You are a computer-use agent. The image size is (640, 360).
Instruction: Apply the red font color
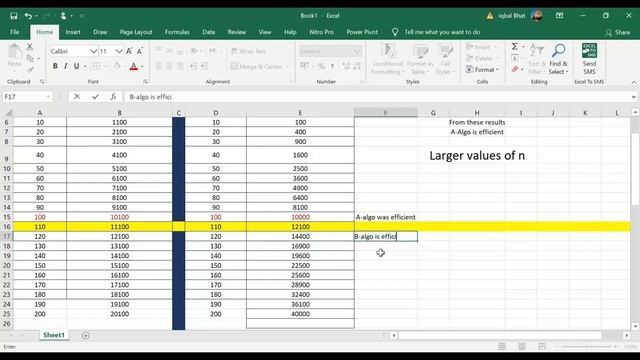pos(133,66)
